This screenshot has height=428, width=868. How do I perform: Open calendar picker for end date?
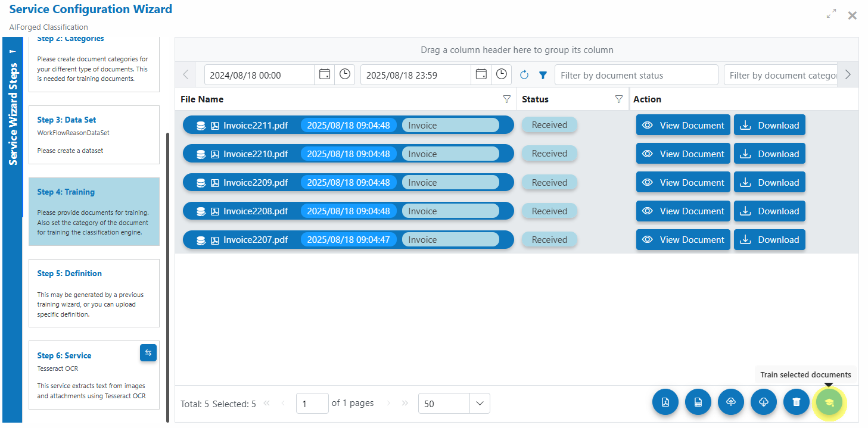[x=481, y=74]
